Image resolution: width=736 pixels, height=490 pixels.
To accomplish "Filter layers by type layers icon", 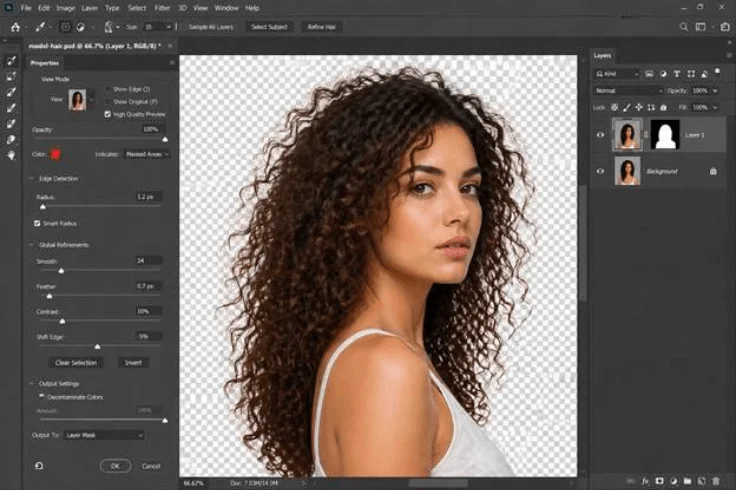I will (677, 74).
